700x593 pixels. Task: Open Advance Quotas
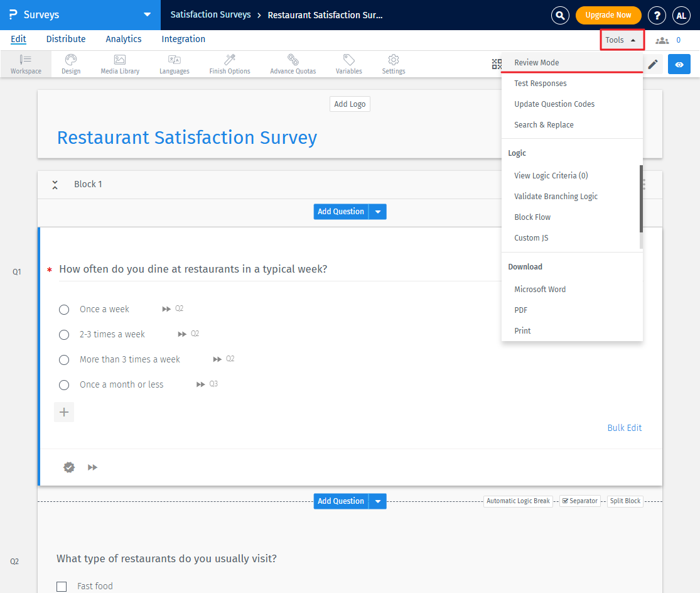click(x=293, y=63)
